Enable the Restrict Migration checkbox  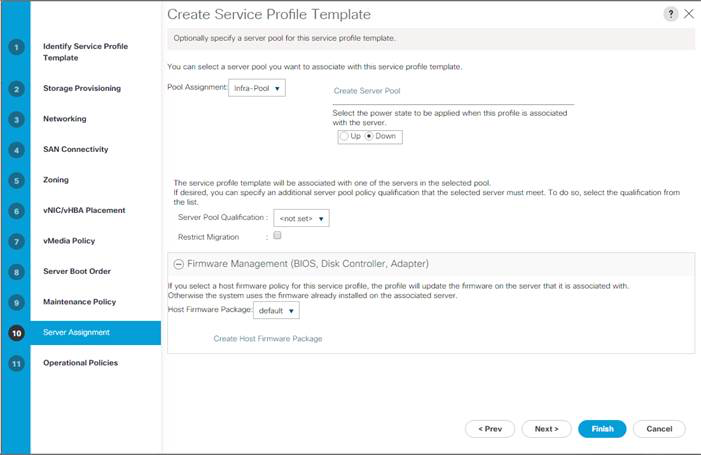point(277,236)
